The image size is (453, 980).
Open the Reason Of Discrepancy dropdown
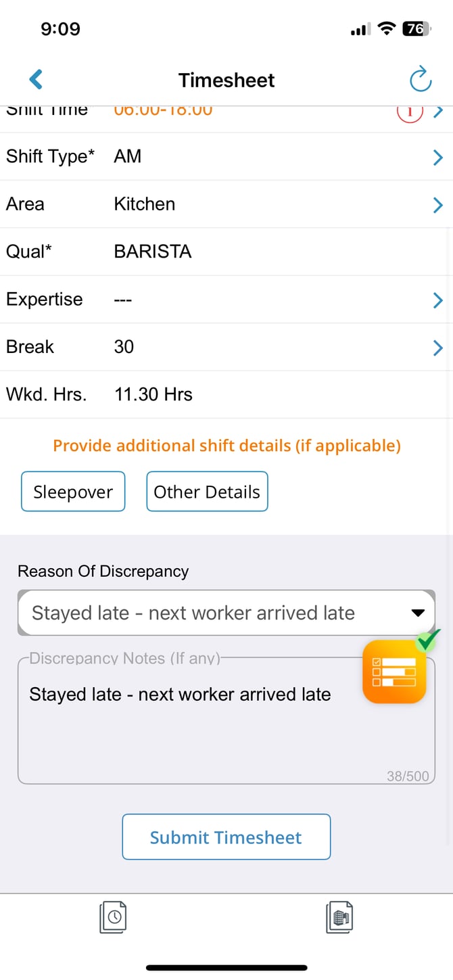click(x=226, y=613)
